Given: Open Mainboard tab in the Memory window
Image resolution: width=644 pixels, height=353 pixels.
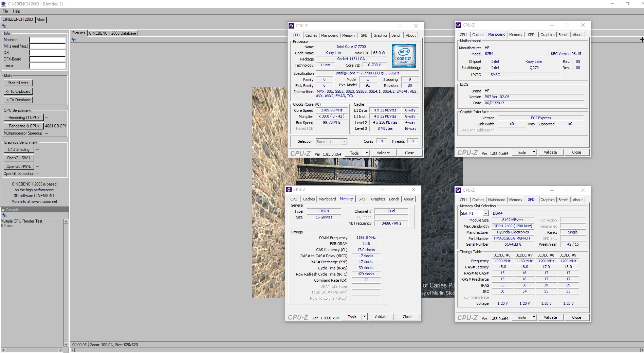Looking at the screenshot, I should point(327,199).
